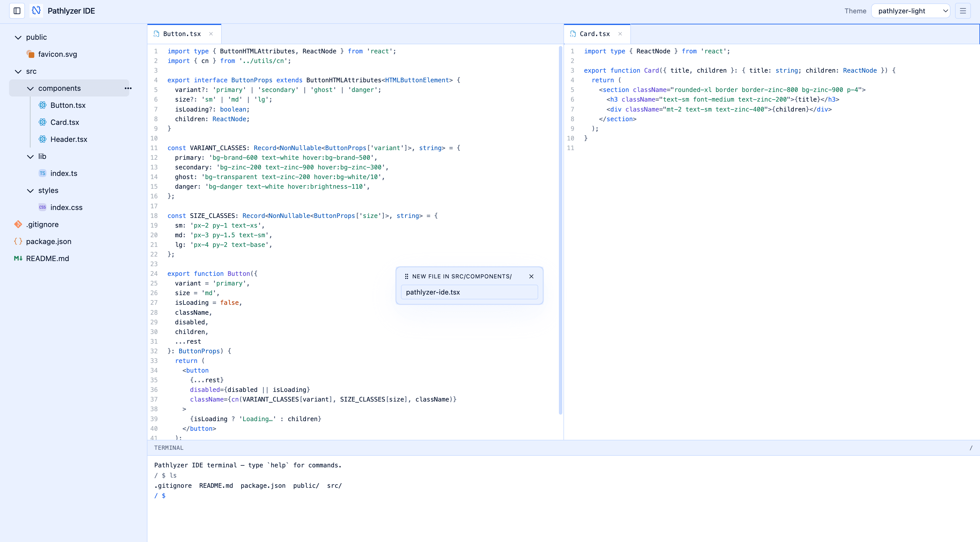Click the 'Theme' label
The height and width of the screenshot is (542, 980).
[855, 11]
